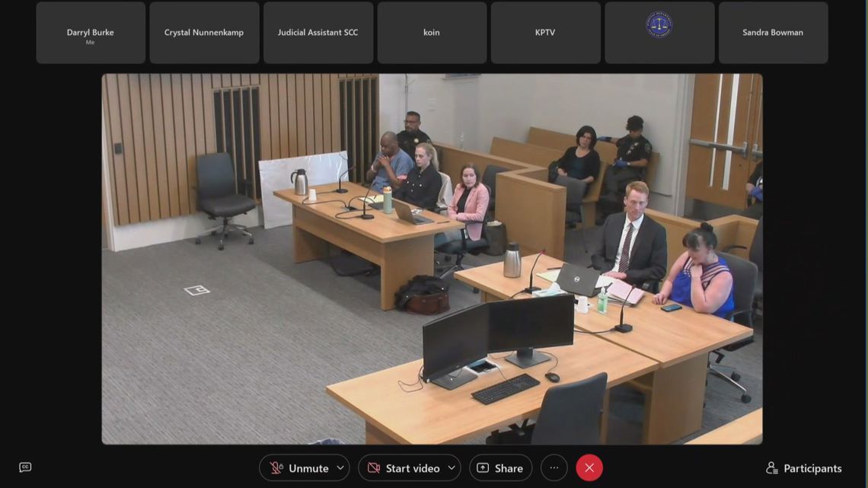The width and height of the screenshot is (868, 488).
Task: Start your video
Action: coord(409,467)
